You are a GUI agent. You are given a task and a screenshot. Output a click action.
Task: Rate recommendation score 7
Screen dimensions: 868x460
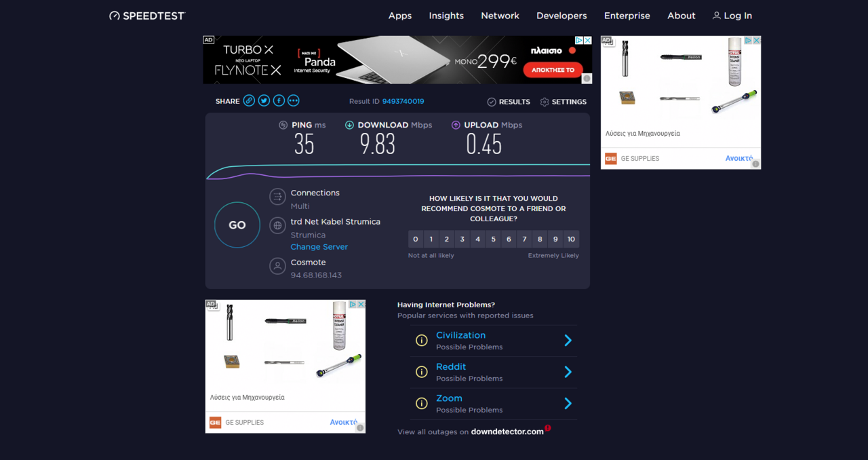pyautogui.click(x=524, y=239)
